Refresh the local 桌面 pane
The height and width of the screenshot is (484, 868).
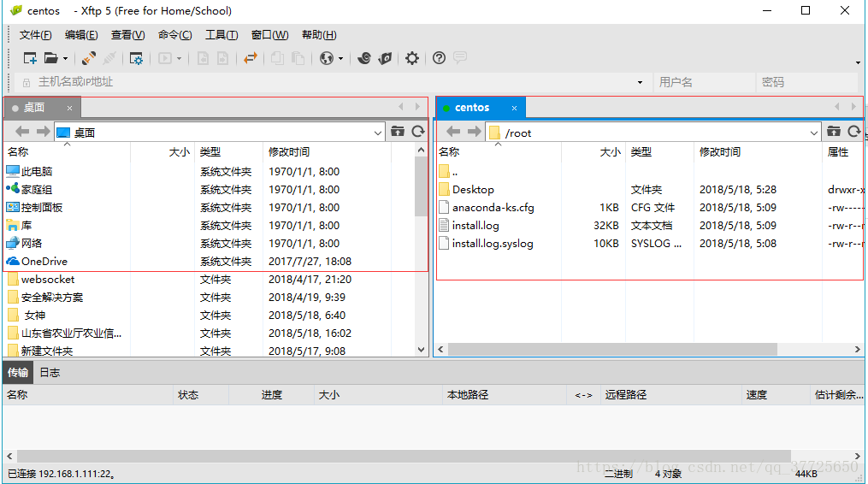418,131
